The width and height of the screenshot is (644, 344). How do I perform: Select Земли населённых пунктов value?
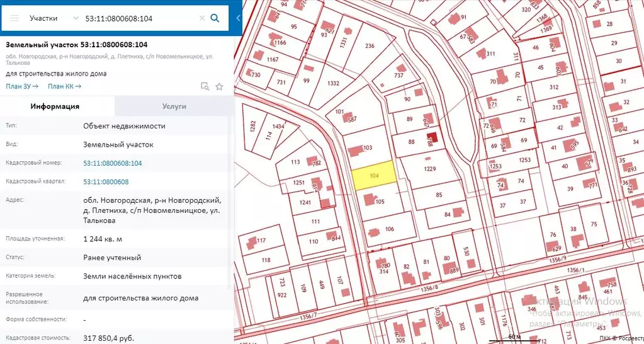132,276
